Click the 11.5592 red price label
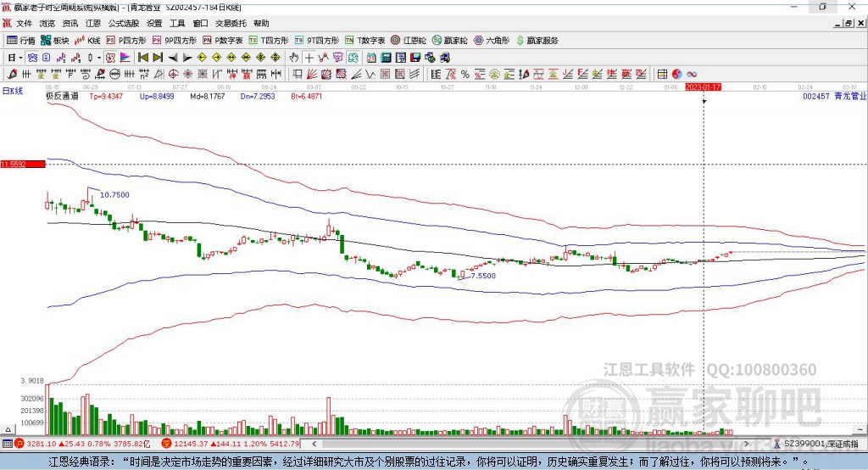The height and width of the screenshot is (470, 868). click(x=23, y=164)
